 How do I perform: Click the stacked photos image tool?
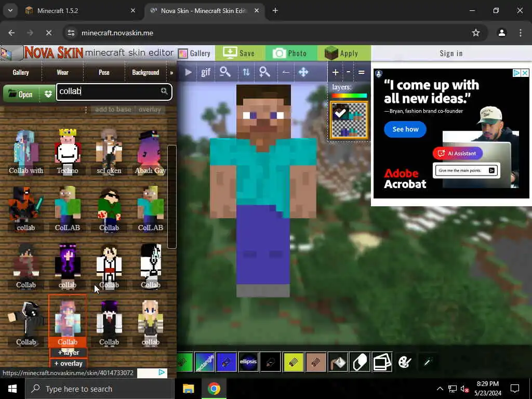coord(382,362)
